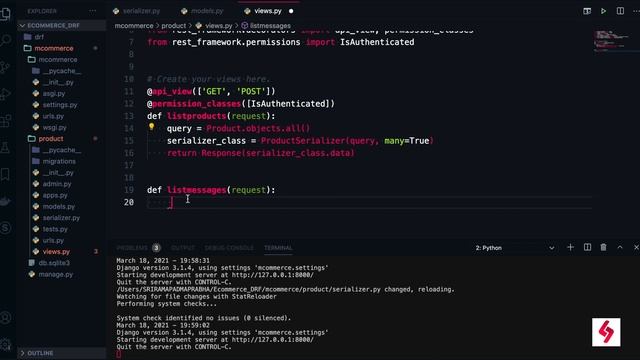640x360 pixels.
Task: Click listmessages symbol in breadcrumb
Action: click(x=270, y=25)
